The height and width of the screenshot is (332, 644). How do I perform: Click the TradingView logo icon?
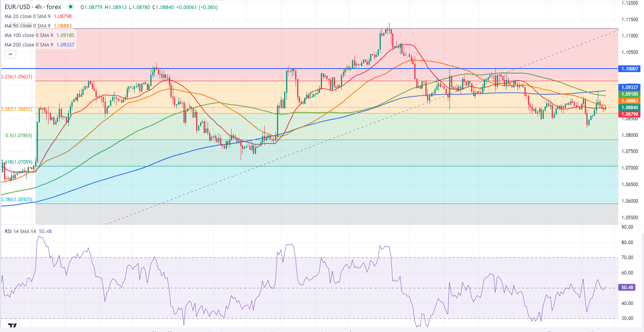tap(13, 326)
